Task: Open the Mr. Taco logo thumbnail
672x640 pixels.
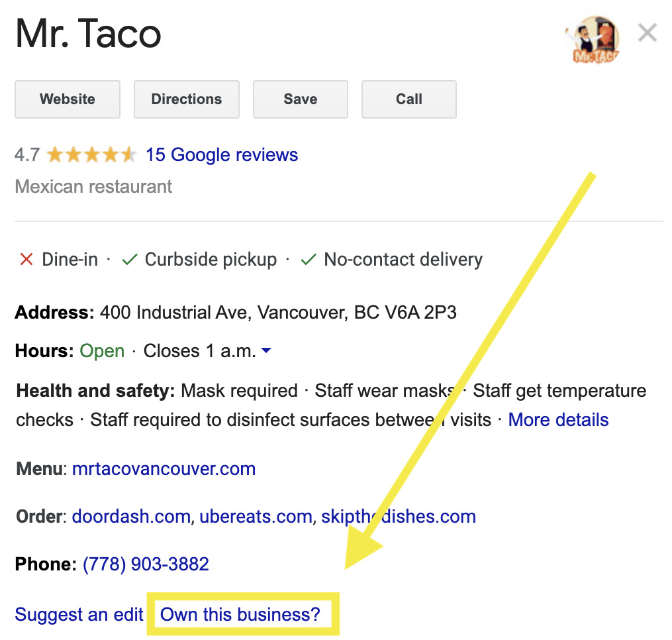Action: point(593,39)
